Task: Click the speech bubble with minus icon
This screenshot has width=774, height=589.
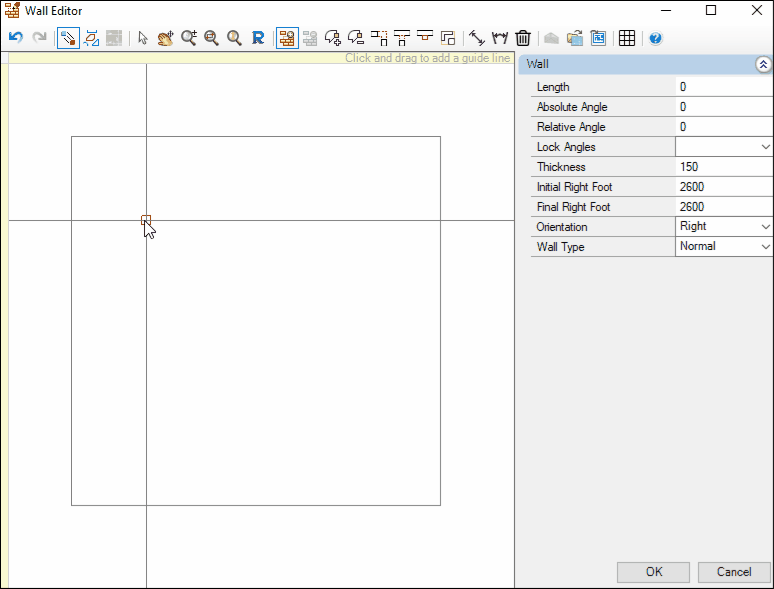Action: [356, 38]
